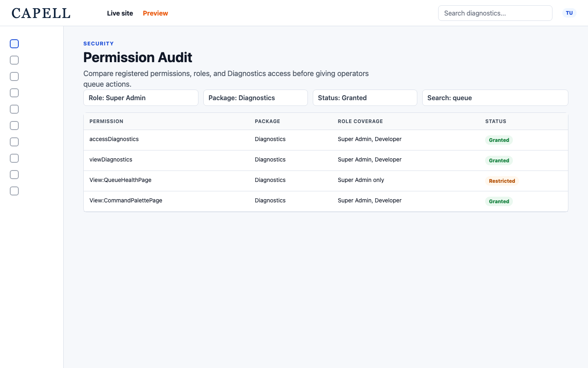Viewport: 588px width, 368px height.
Task: Select the ninth sidebar icon from top
Action: 14,175
